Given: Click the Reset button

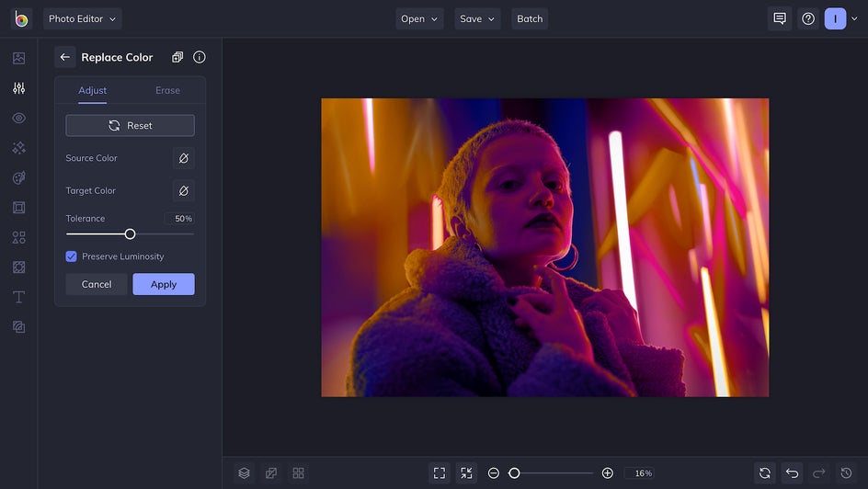Looking at the screenshot, I should tap(130, 125).
